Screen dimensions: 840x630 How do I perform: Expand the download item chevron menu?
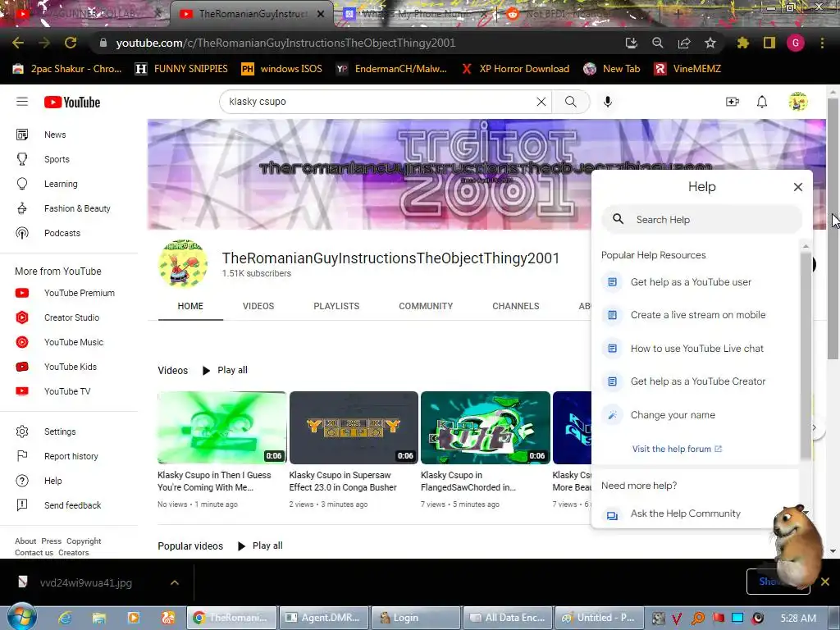pos(175,582)
